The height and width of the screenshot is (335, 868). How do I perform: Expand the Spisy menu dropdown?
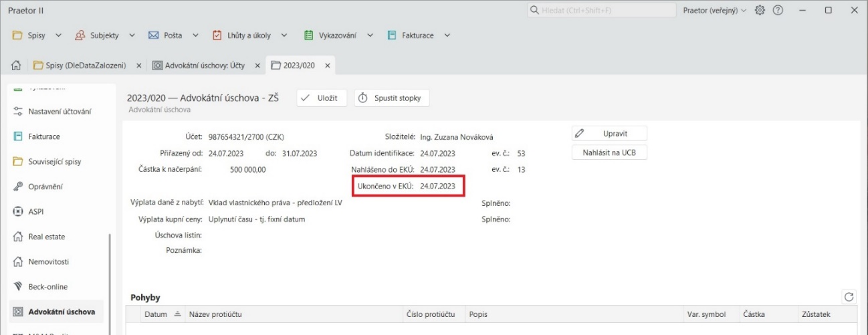coord(37,35)
